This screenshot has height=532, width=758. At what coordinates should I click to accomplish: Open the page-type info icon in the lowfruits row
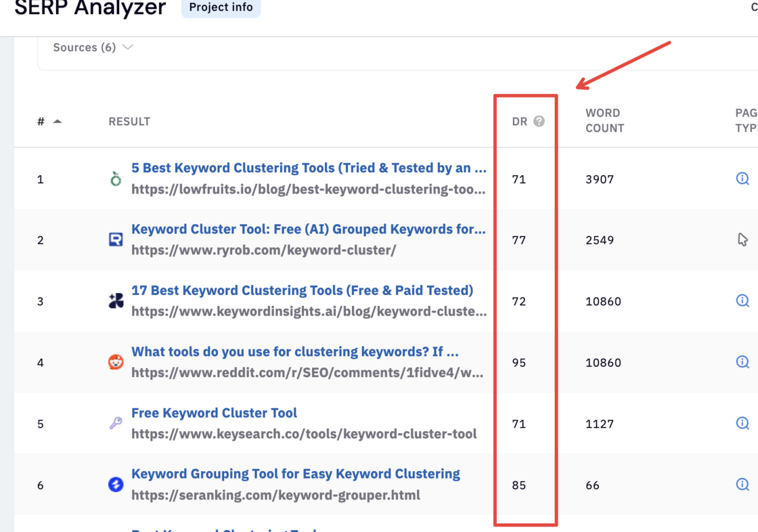[742, 179]
